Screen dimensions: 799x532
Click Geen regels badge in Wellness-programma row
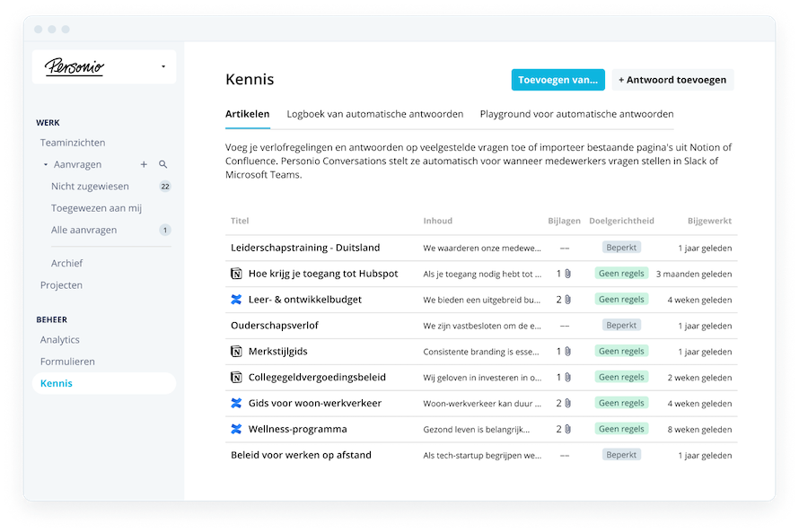[x=621, y=429]
